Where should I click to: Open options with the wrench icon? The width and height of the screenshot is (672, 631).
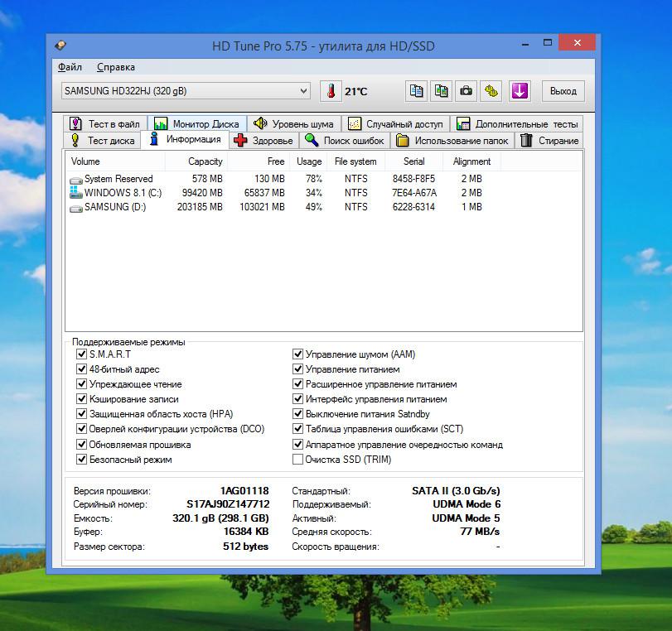point(491,91)
